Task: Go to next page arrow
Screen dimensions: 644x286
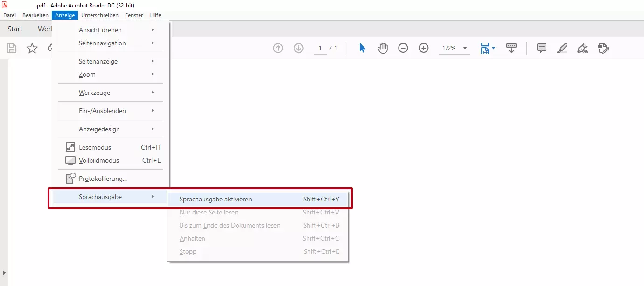Action: coord(299,48)
